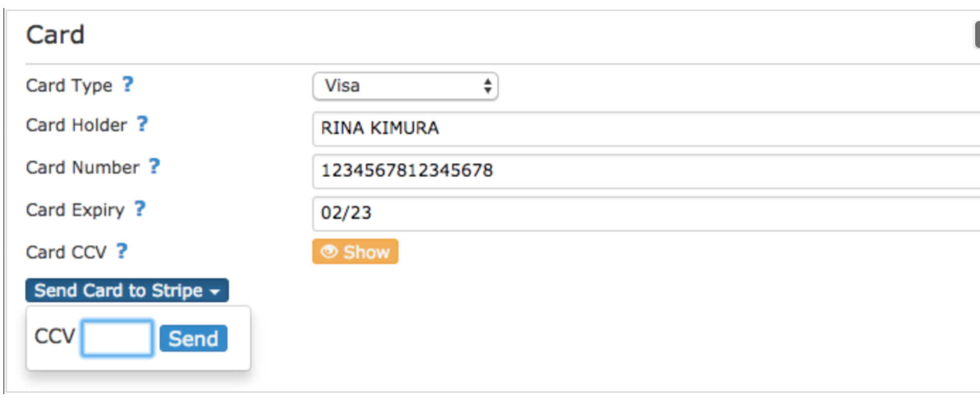This screenshot has width=980, height=407.
Task: Show the hidden Card CCV value
Action: click(355, 251)
